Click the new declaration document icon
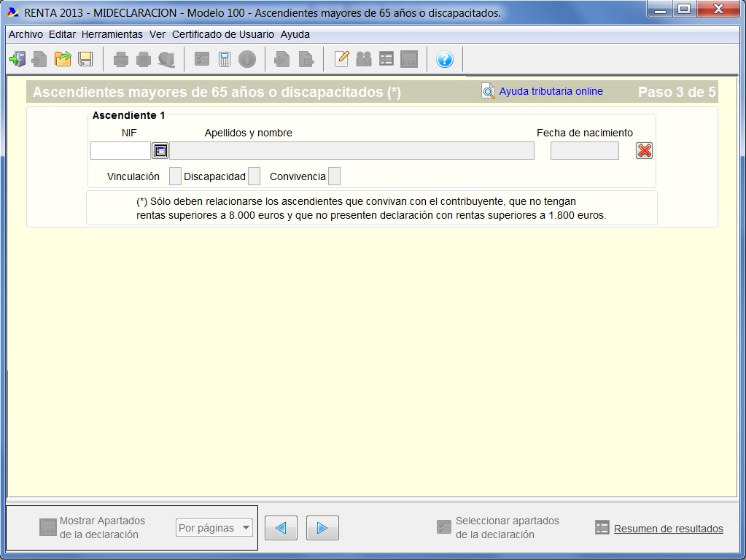Viewport: 746px width, 560px height. (39, 60)
